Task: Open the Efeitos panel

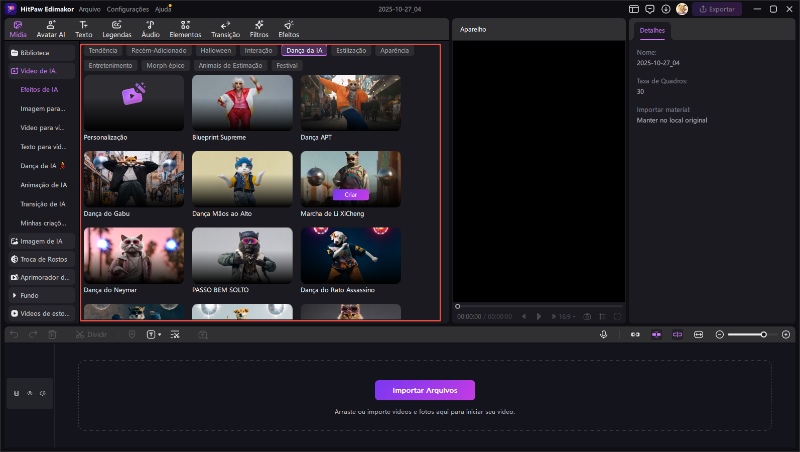Action: point(288,27)
